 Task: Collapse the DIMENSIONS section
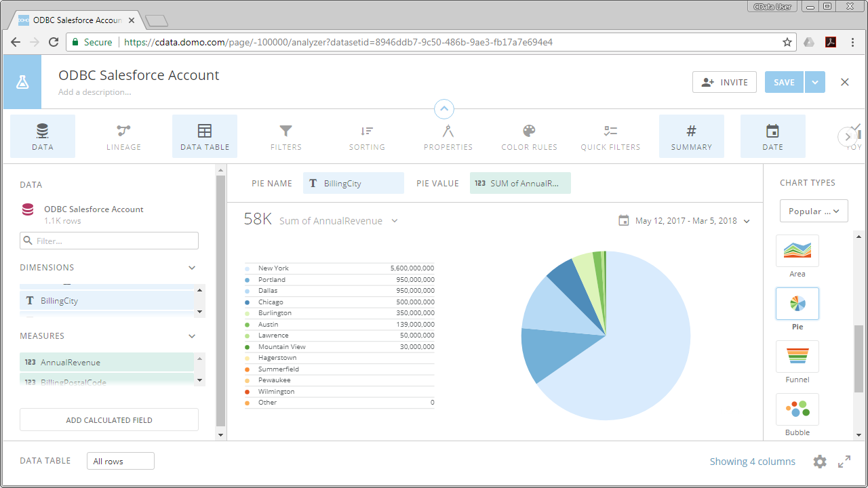[x=191, y=267]
